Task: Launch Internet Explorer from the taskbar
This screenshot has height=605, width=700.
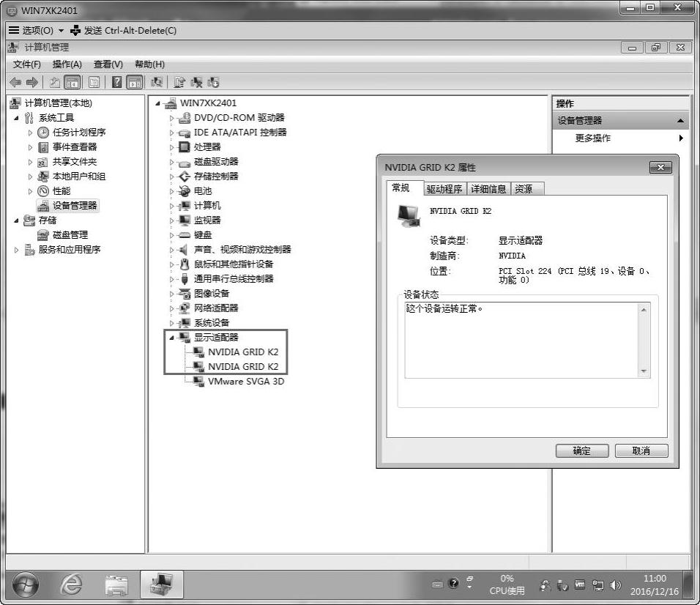Action: (72, 584)
